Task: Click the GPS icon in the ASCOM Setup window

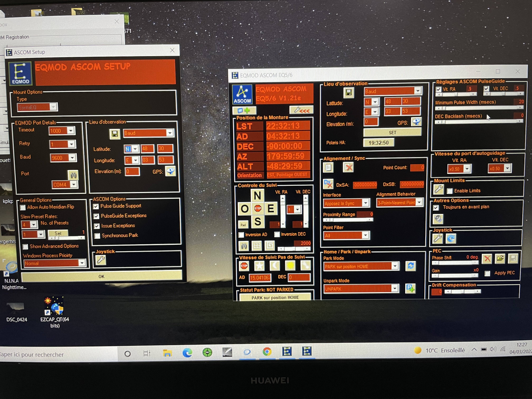Action: [x=170, y=171]
